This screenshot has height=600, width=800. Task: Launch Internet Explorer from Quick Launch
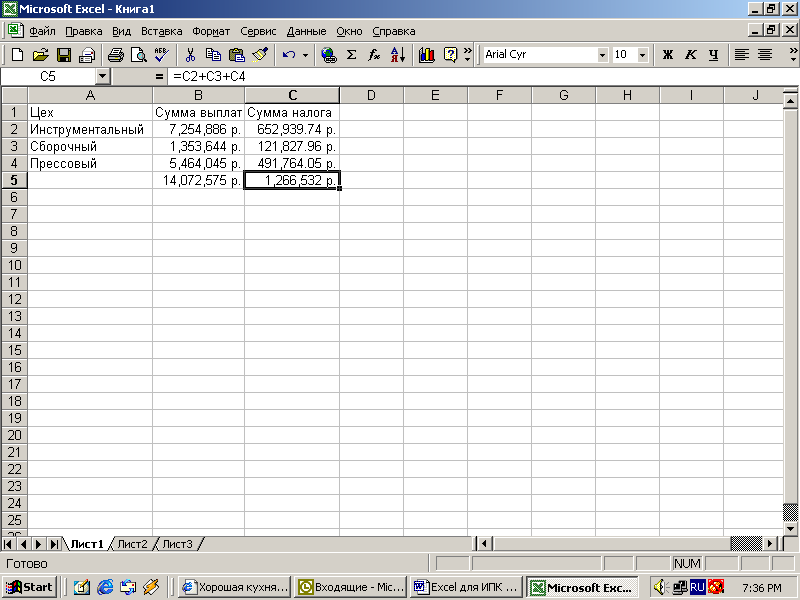105,587
